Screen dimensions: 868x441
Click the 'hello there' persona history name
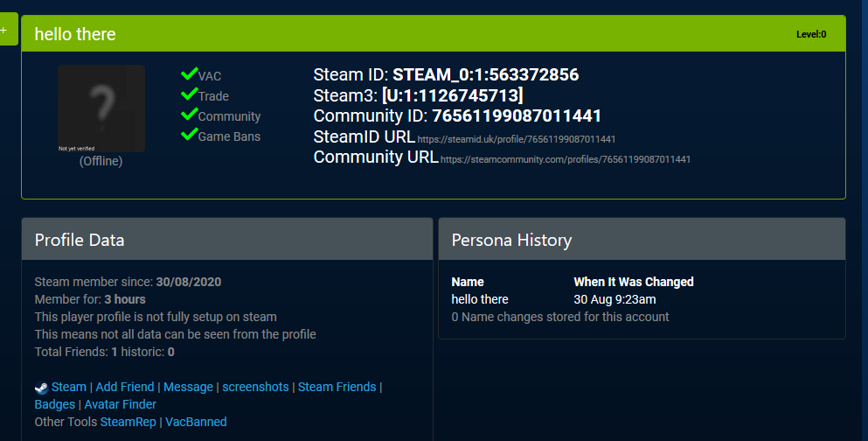point(480,299)
